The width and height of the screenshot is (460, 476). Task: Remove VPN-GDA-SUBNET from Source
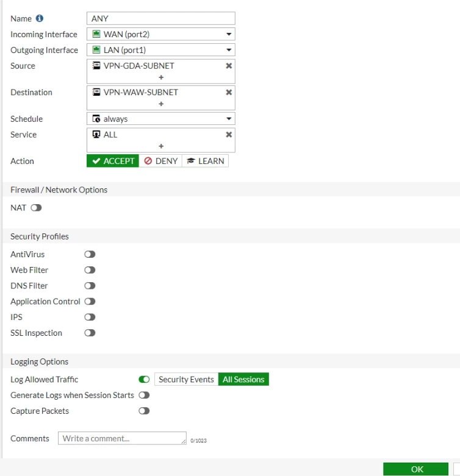(229, 66)
